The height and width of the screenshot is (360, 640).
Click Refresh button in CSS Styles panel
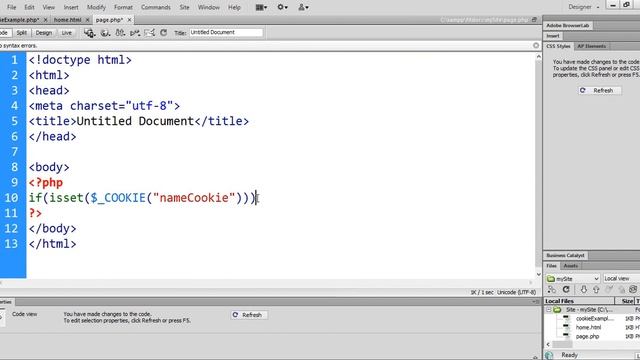click(x=600, y=90)
